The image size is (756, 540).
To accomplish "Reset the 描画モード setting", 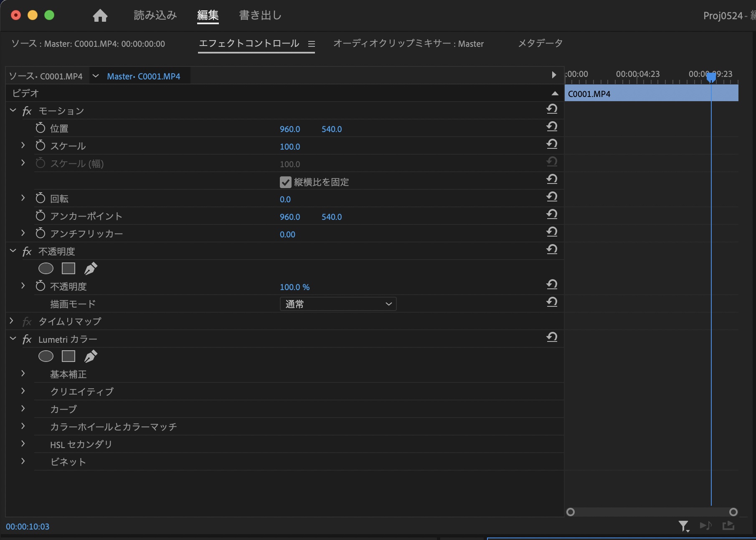I will tap(552, 302).
